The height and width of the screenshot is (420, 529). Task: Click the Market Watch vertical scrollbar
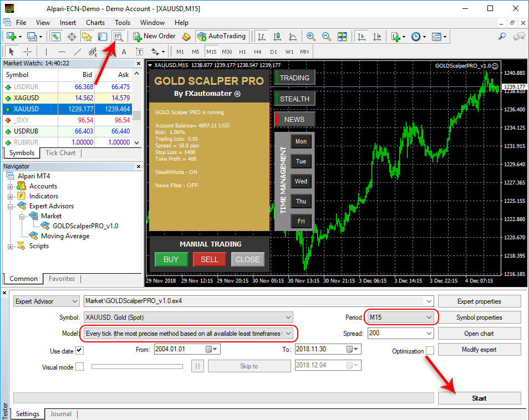[x=136, y=108]
